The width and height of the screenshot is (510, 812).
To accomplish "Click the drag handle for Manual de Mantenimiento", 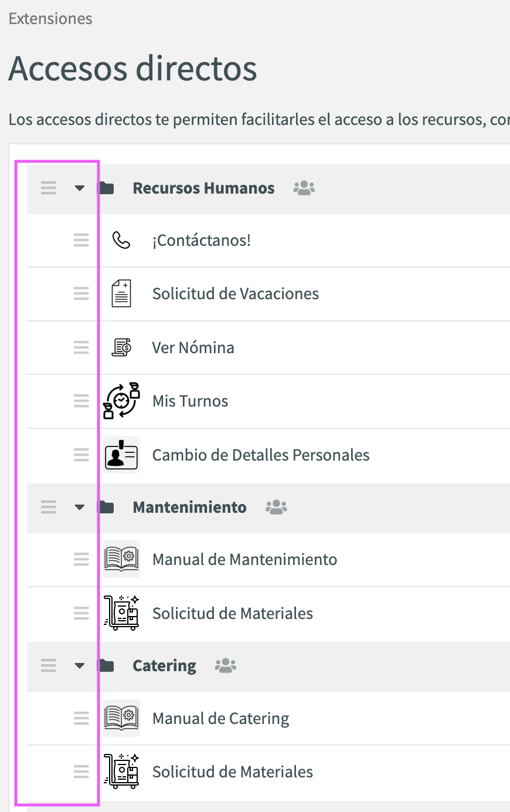I will pos(81,559).
